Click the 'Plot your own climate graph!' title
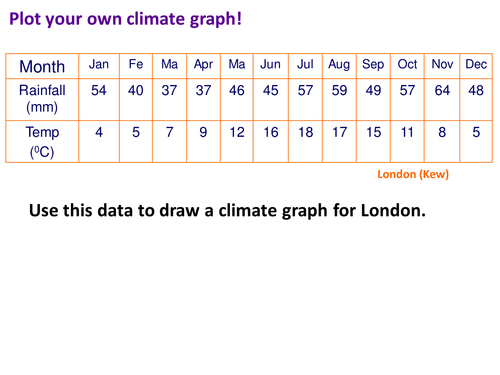500x375 pixels. (125, 19)
